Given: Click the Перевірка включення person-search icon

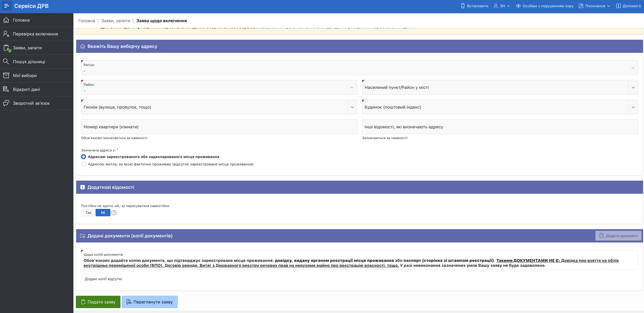Looking at the screenshot, I should tap(6, 34).
